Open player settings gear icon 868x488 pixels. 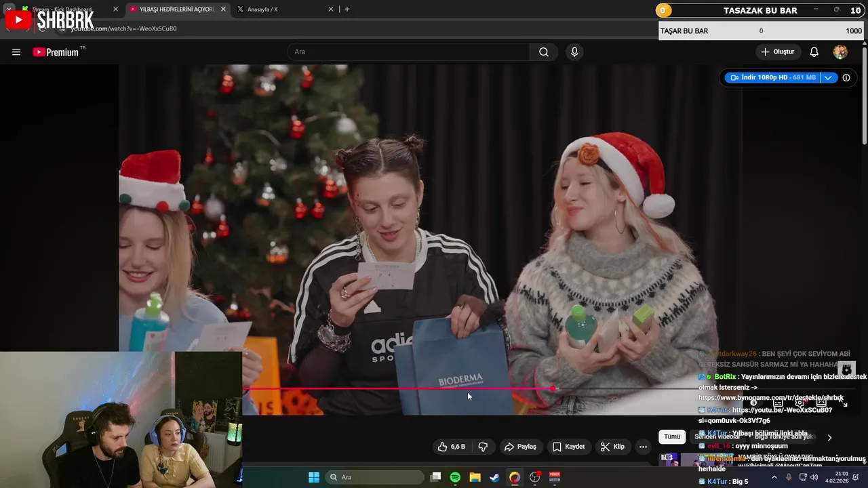pos(800,403)
